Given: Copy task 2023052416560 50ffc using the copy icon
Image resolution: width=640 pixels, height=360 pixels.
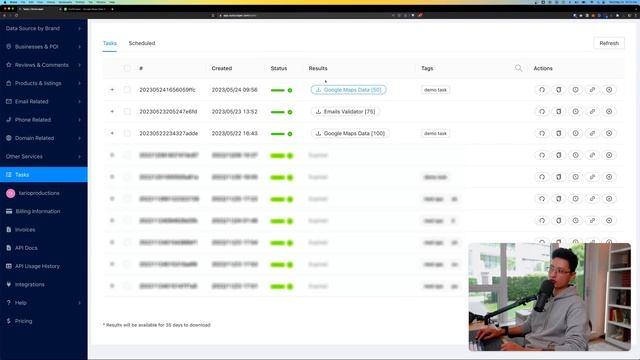Looking at the screenshot, I should click(x=558, y=90).
